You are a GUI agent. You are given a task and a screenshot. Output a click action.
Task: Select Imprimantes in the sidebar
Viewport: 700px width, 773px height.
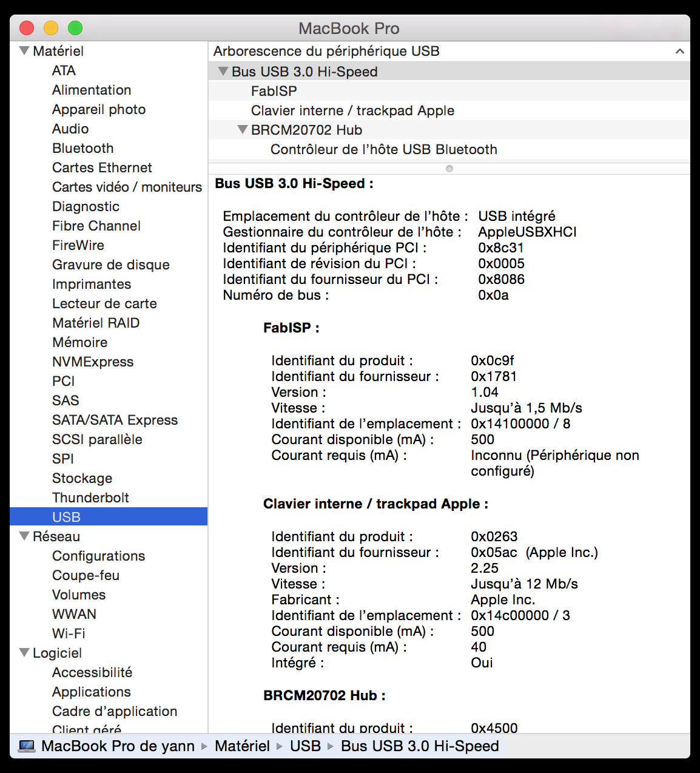click(x=92, y=284)
